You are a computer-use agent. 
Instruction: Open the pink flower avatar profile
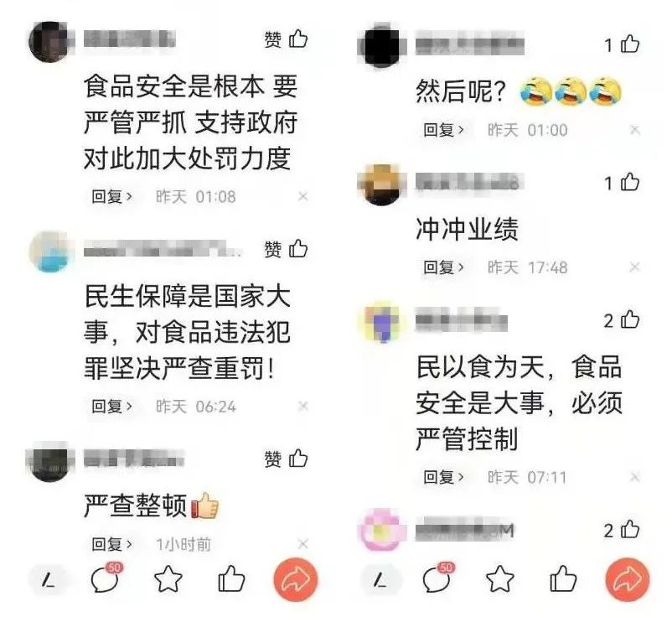[382, 530]
